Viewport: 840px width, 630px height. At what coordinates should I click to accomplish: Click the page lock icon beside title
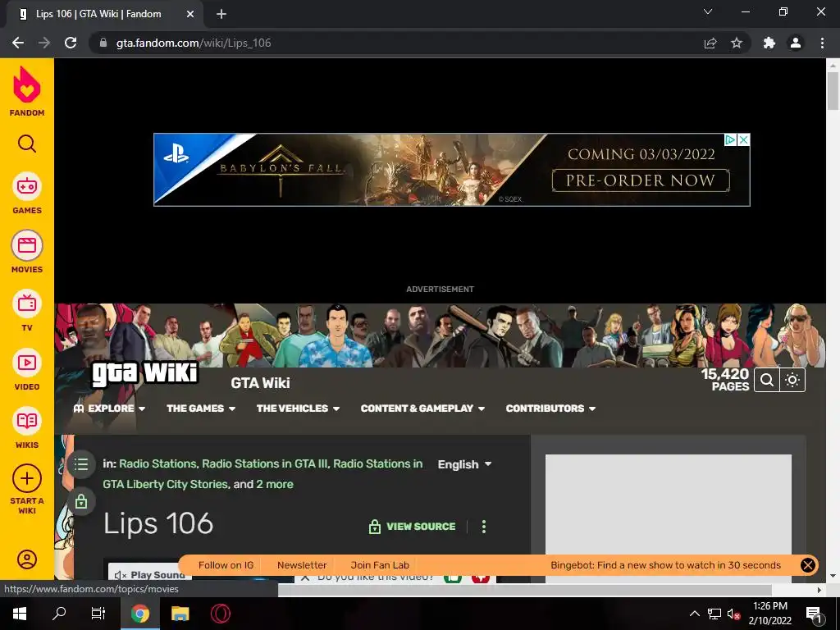point(81,501)
